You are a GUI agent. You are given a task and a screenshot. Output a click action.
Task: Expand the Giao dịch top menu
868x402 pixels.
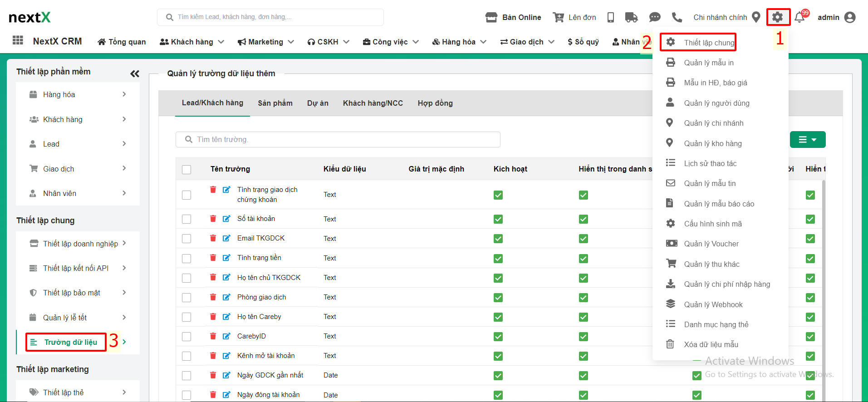click(x=527, y=42)
